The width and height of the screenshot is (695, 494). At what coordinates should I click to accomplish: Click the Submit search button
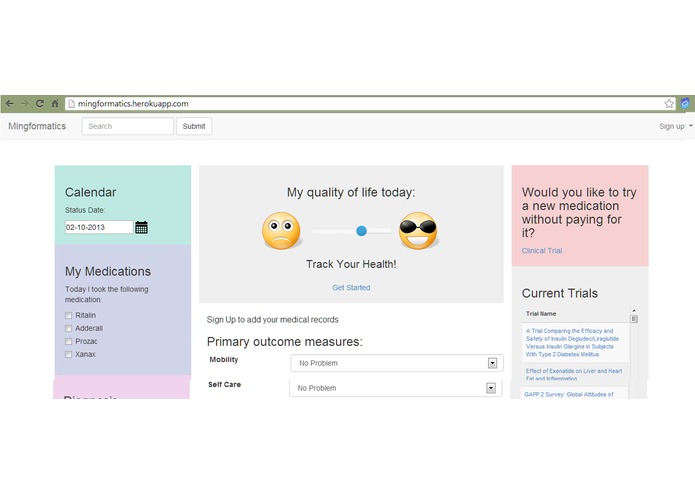pos(194,126)
